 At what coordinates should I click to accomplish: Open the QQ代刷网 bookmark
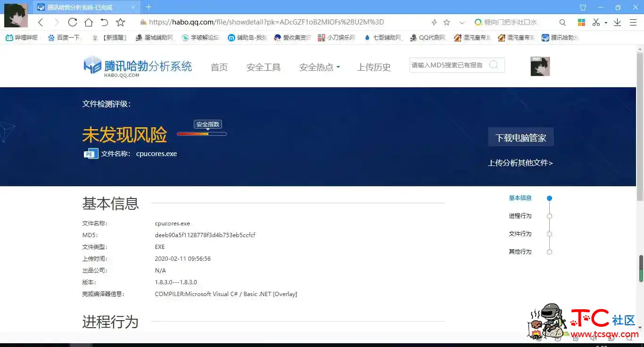click(x=428, y=38)
